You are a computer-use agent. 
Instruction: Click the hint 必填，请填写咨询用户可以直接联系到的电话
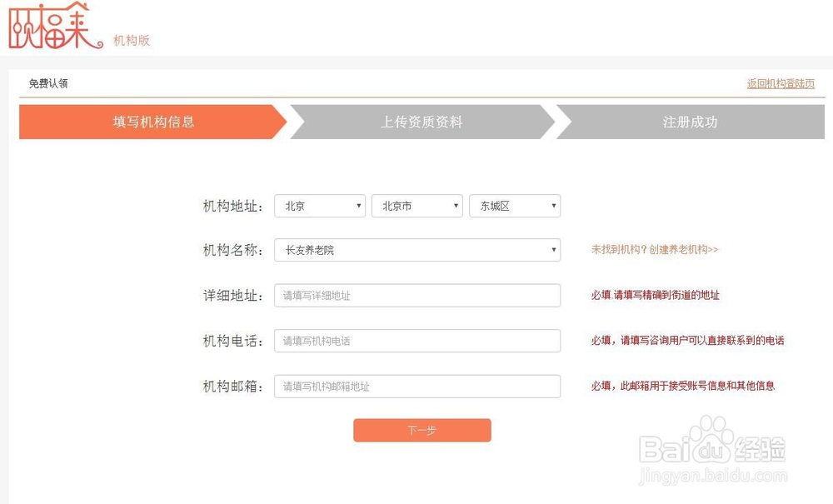[687, 341]
